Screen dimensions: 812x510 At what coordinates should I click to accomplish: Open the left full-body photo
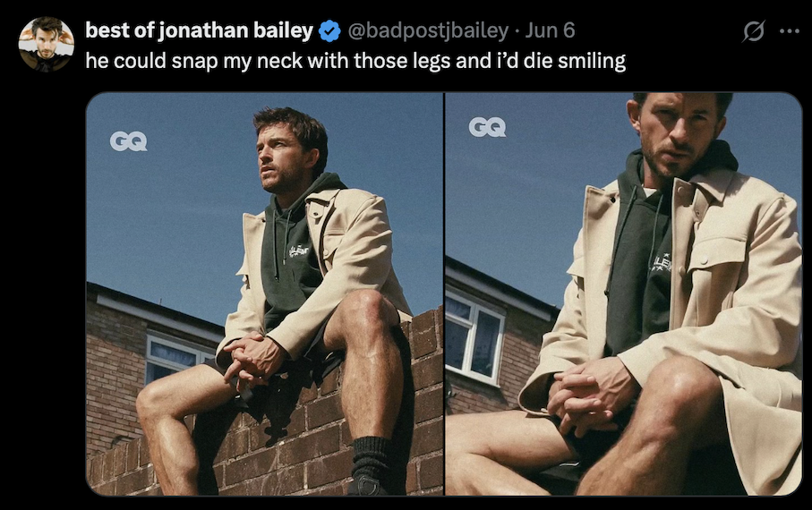click(264, 294)
